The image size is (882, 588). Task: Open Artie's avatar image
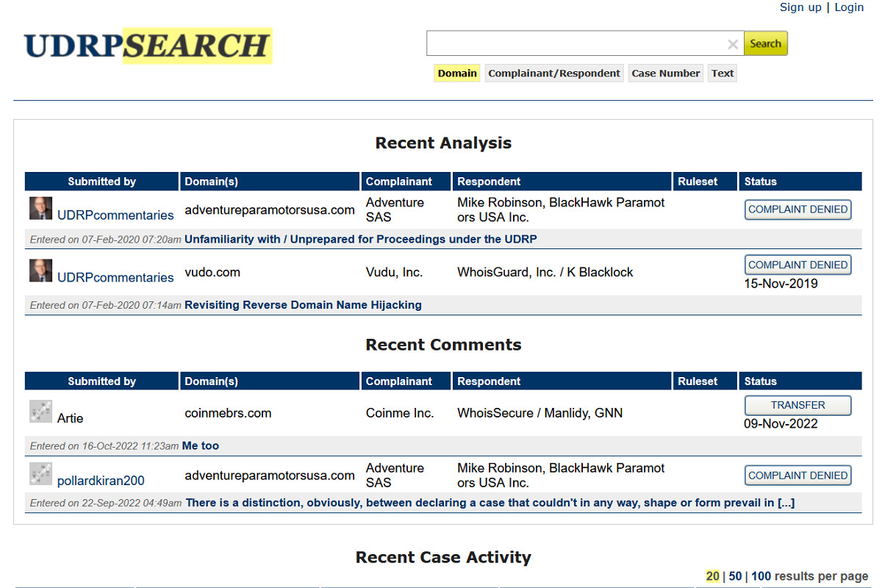coord(40,411)
